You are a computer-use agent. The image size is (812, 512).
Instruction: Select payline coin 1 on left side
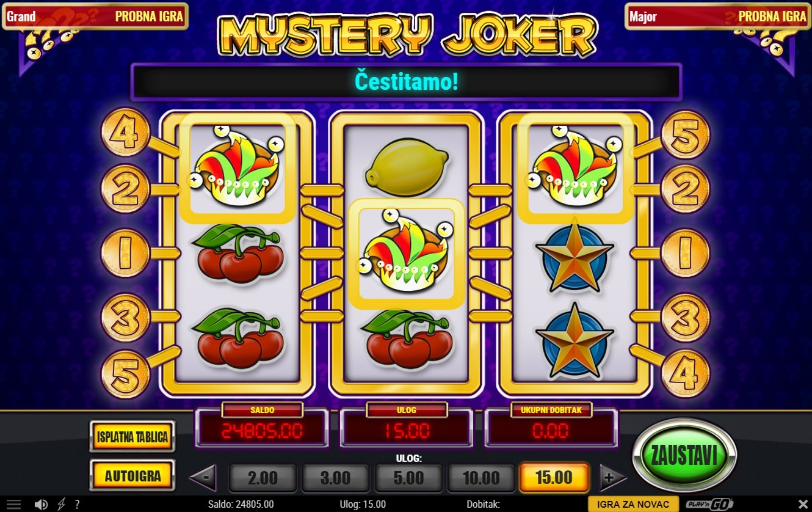[125, 253]
